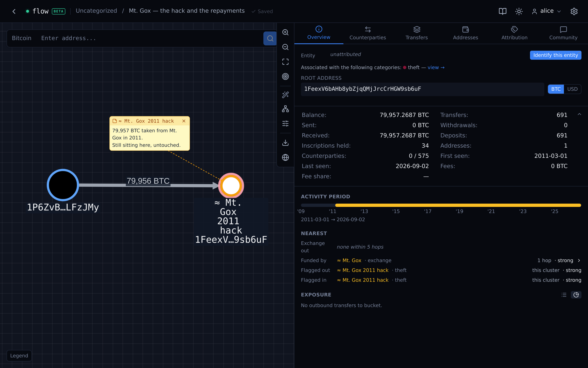Switch to the Counterparties tab
This screenshot has height=368, width=588.
click(x=368, y=33)
